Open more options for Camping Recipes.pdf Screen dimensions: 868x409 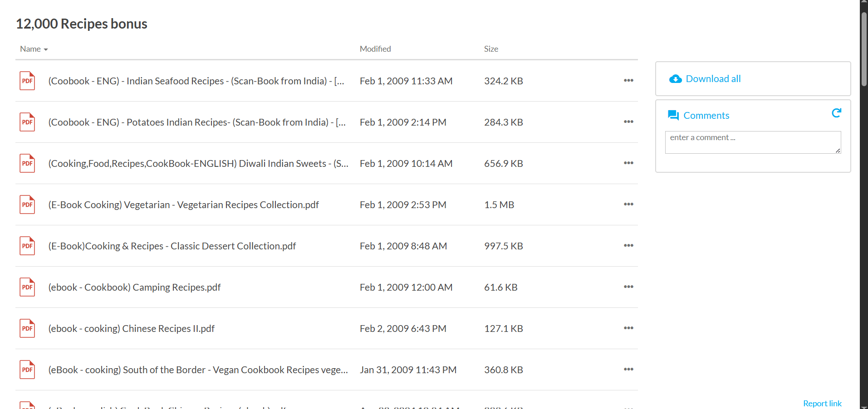coord(628,287)
